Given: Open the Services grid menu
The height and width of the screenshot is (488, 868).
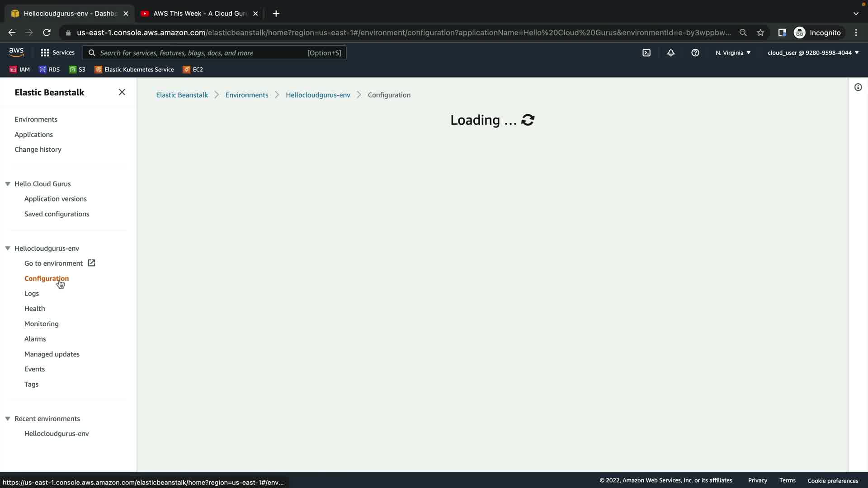Looking at the screenshot, I should pos(57,53).
